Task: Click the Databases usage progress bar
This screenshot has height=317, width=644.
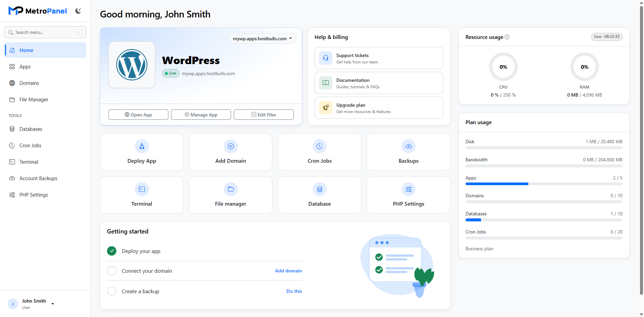Action: click(x=544, y=220)
